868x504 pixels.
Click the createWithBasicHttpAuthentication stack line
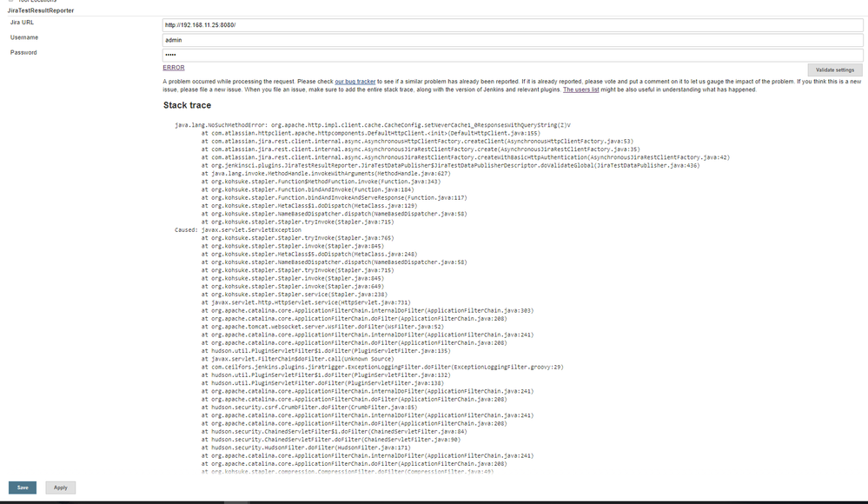[x=465, y=157]
